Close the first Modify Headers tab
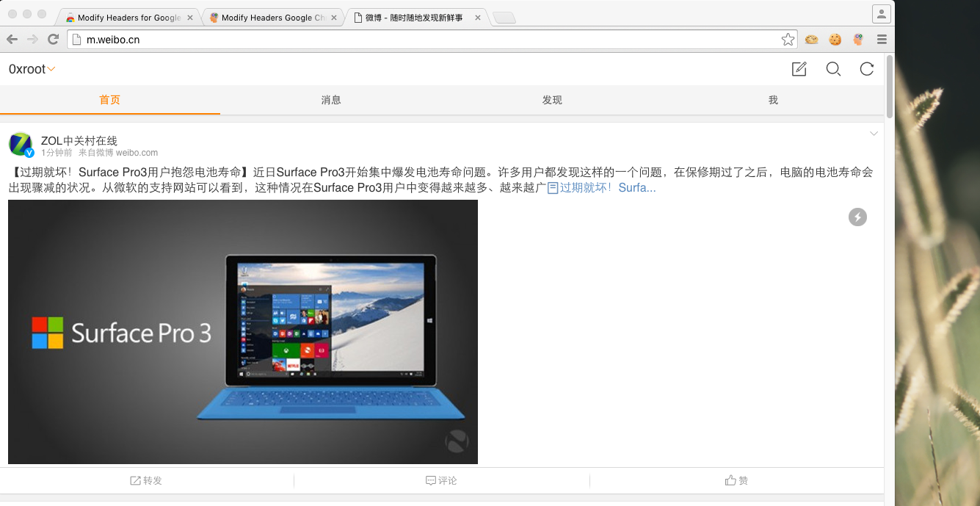The image size is (980, 506). tap(190, 18)
